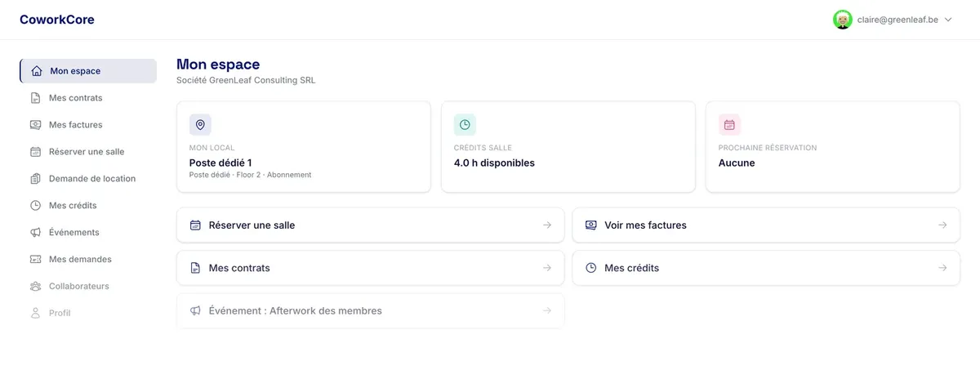Click the Voir mes factures shortcut button
This screenshot has width=980, height=379.
point(766,225)
